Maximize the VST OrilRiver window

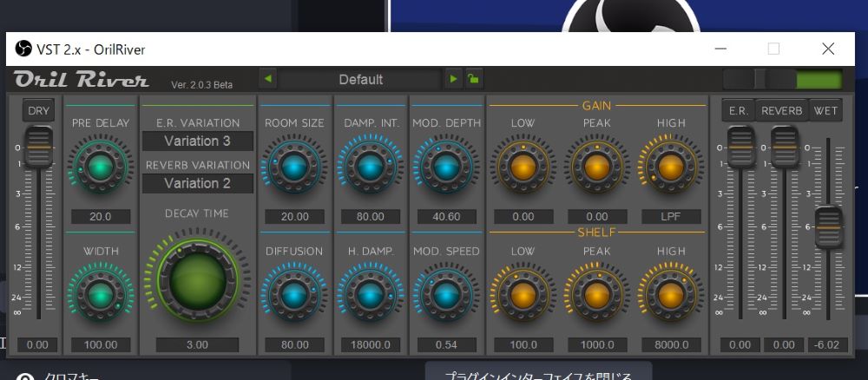point(773,49)
